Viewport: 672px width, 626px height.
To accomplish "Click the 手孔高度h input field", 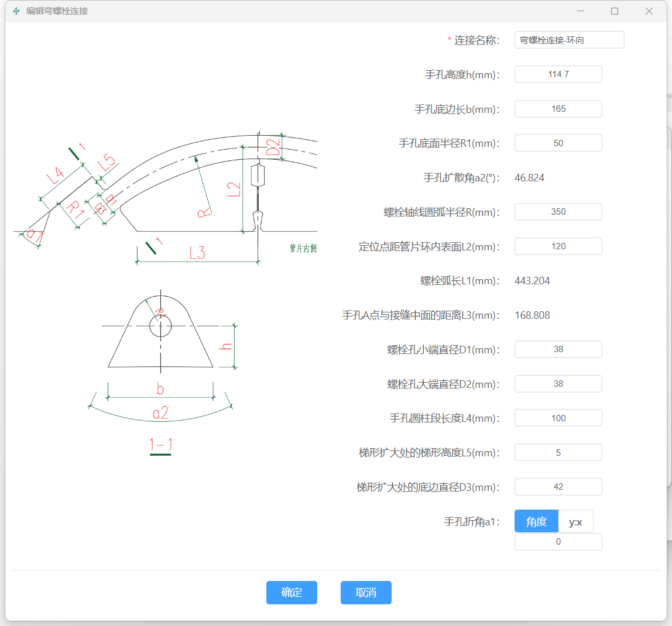I will (x=558, y=74).
